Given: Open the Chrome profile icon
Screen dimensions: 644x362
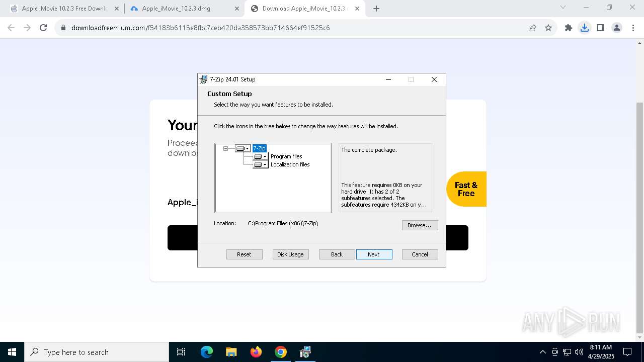Looking at the screenshot, I should click(617, 28).
